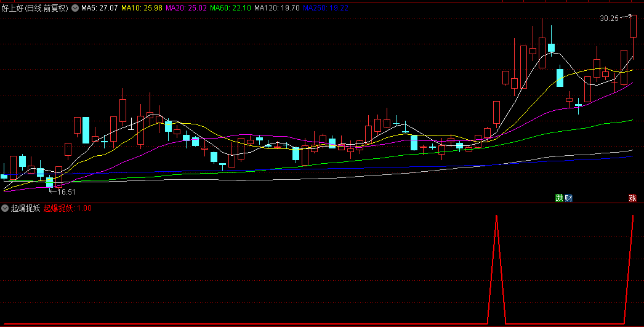Click the MA5: 27.07 label
The height and width of the screenshot is (327, 644).
click(99, 8)
